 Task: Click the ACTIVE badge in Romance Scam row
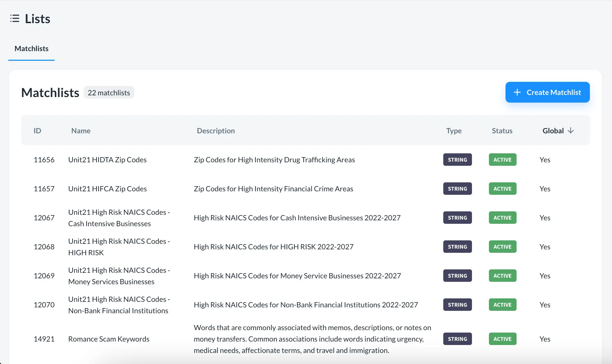coord(502,339)
